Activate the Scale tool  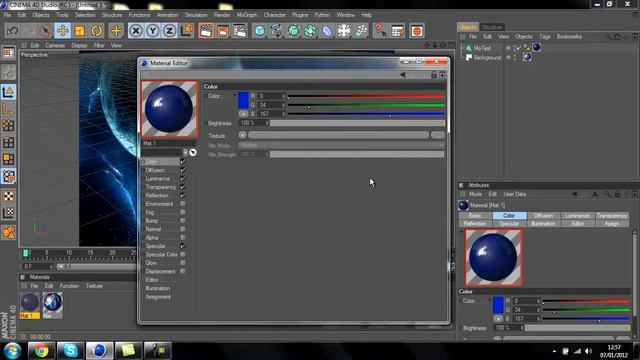click(80, 31)
